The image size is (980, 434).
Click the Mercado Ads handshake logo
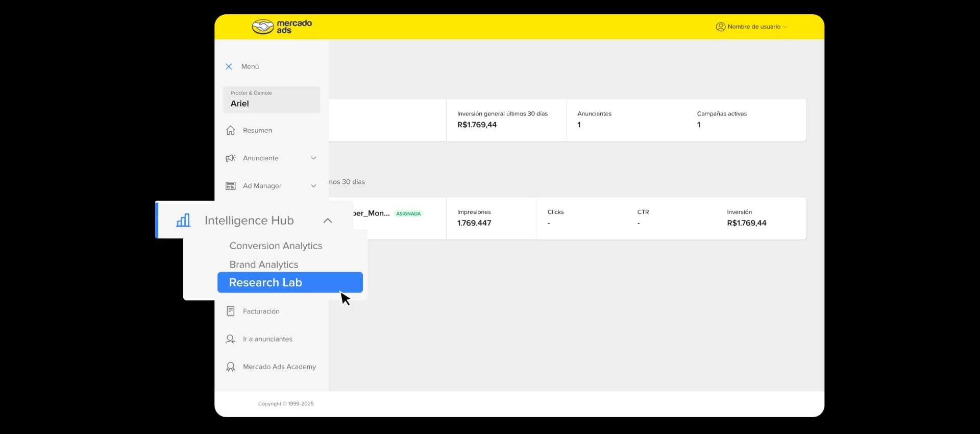pyautogui.click(x=263, y=27)
